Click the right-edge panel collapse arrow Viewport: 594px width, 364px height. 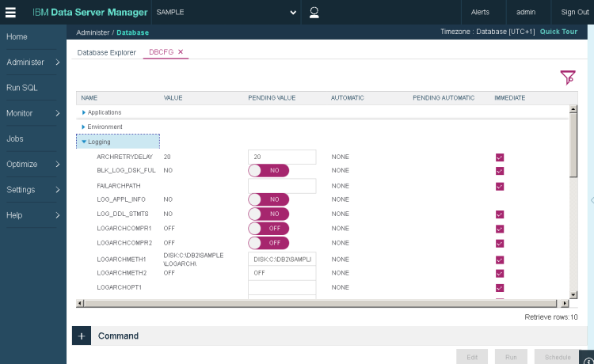591,200
